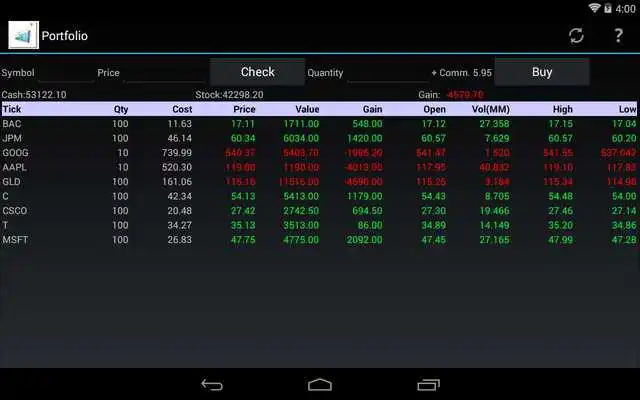This screenshot has height=400, width=640.
Task: Open help via the question mark icon
Action: pyautogui.click(x=618, y=36)
